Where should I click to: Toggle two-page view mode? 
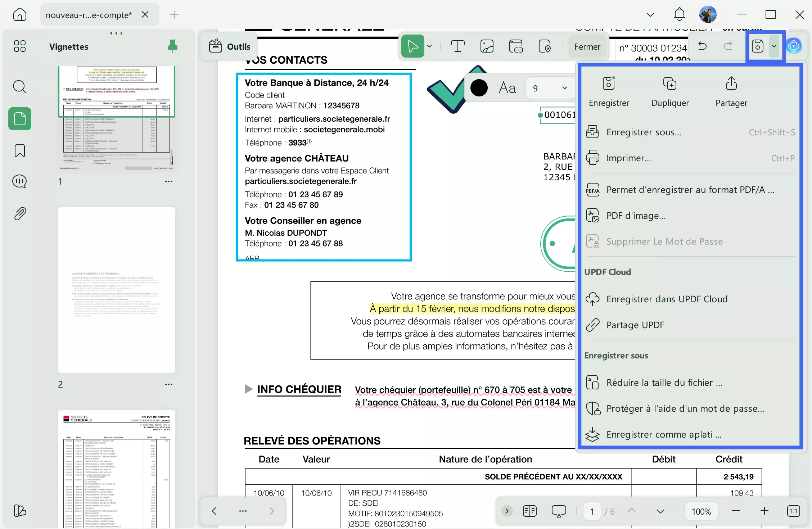[x=529, y=511]
